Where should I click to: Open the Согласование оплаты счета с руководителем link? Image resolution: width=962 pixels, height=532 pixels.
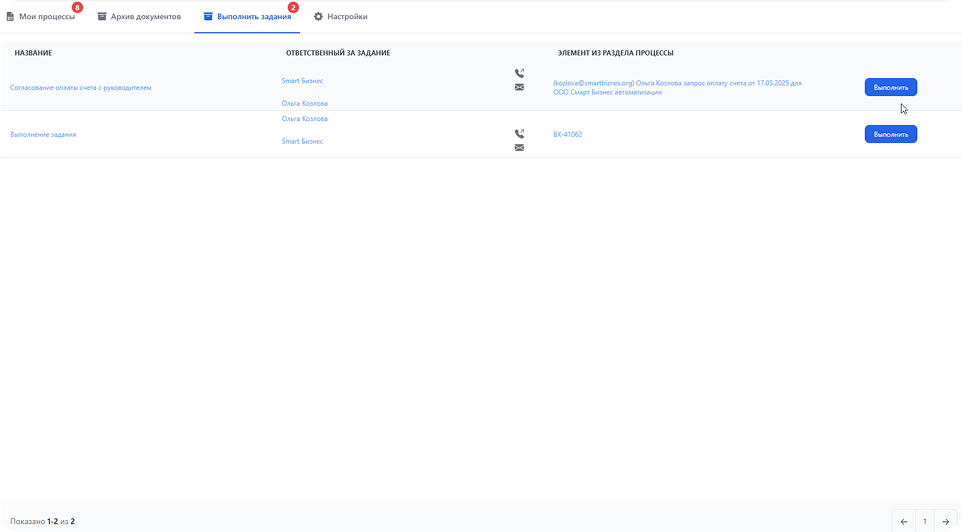[81, 88]
